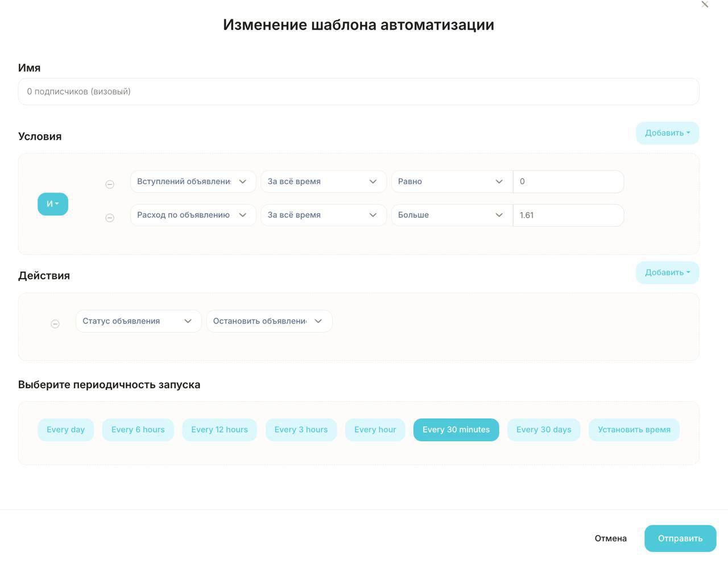Select Every 6 hours frequency
The height and width of the screenshot is (561, 728).
(138, 430)
